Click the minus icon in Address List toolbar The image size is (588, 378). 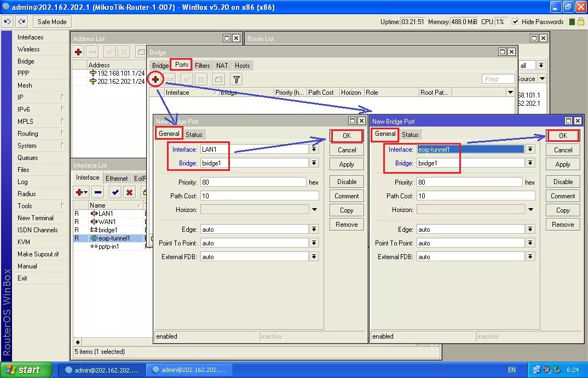93,52
